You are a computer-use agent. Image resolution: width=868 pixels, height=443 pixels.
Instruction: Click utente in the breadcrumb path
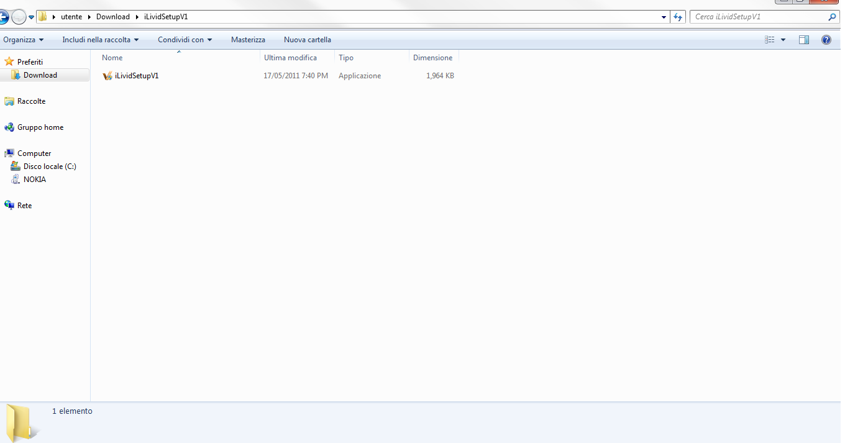coord(71,17)
